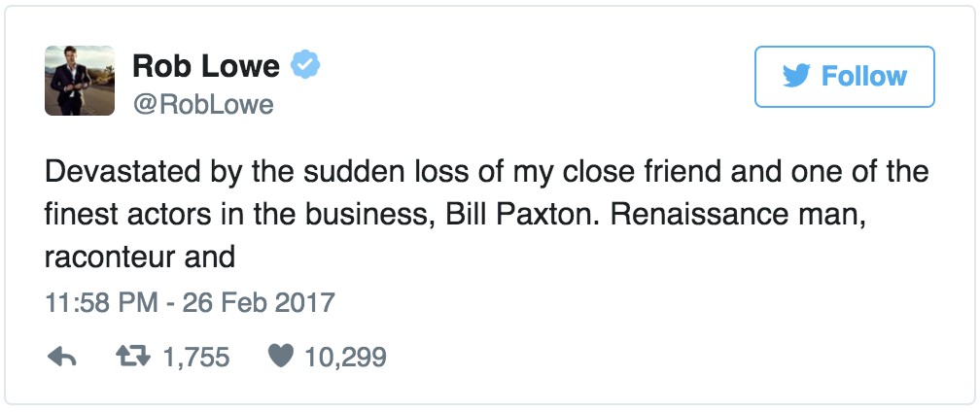Click the 11:58 PM time text
The width and height of the screenshot is (980, 412).
tap(100, 302)
